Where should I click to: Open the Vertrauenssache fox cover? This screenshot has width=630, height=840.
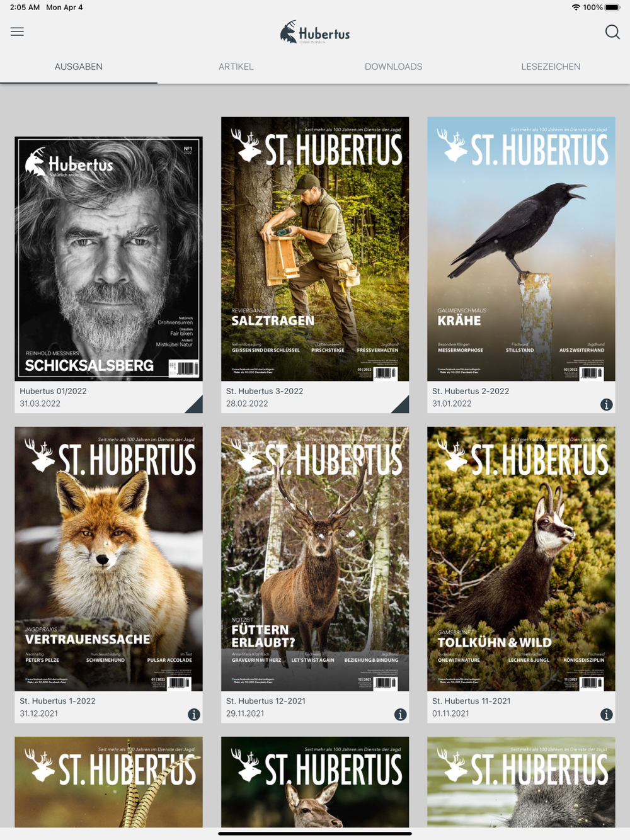click(x=109, y=559)
